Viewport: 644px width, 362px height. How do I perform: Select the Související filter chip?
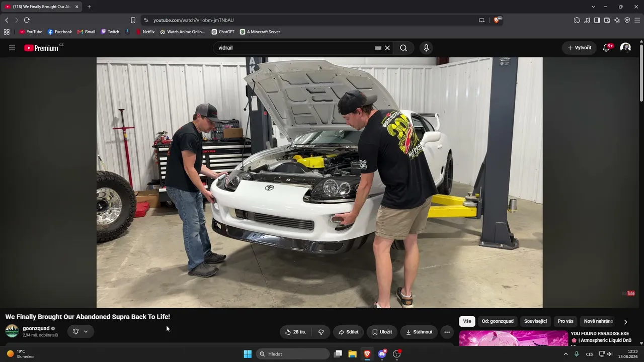point(535,321)
